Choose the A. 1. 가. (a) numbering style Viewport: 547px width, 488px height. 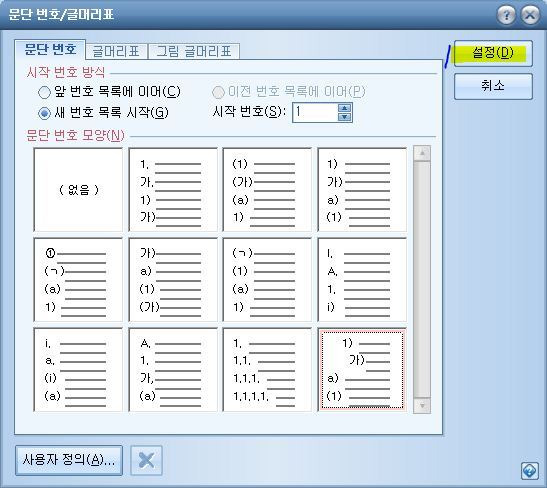pyautogui.click(x=173, y=370)
